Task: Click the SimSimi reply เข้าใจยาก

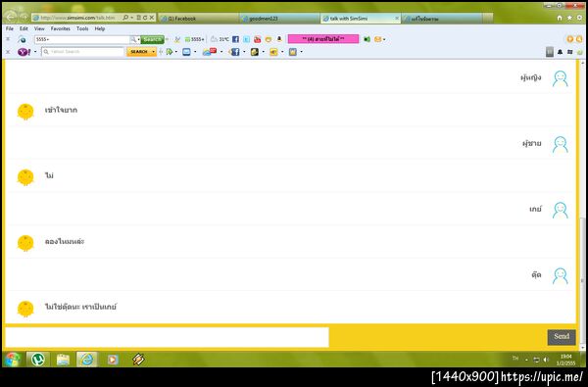Action: click(x=61, y=110)
